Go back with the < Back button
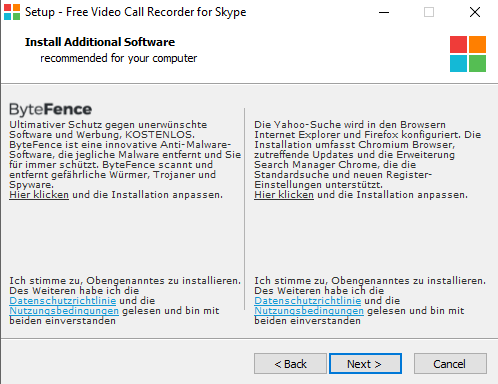Screen dimensions: 498x384 pos(290,364)
